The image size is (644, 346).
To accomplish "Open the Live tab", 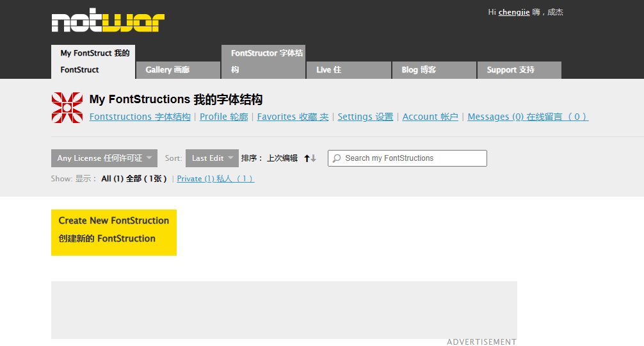I will [349, 70].
